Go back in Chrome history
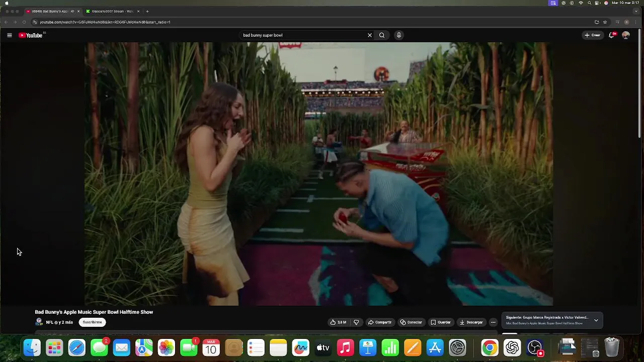 click(x=6, y=22)
